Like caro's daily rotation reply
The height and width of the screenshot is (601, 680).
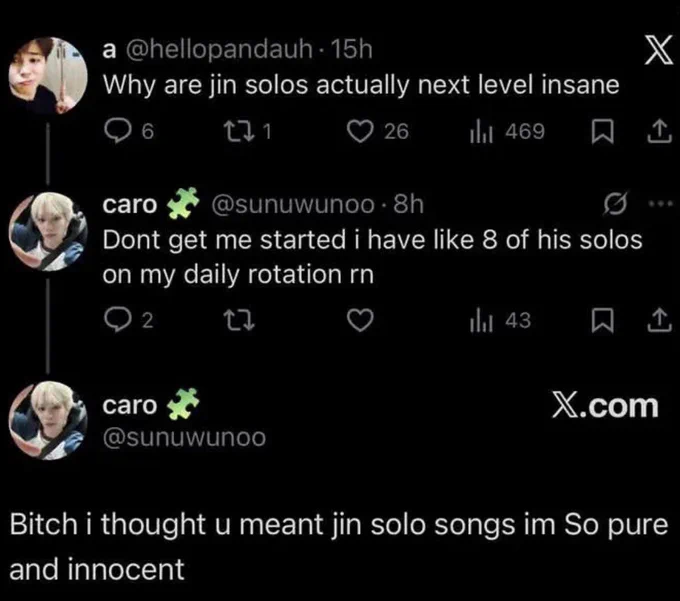(360, 321)
